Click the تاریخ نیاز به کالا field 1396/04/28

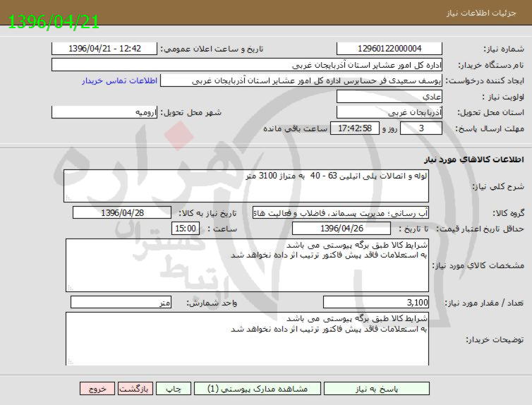pyautogui.click(x=122, y=212)
